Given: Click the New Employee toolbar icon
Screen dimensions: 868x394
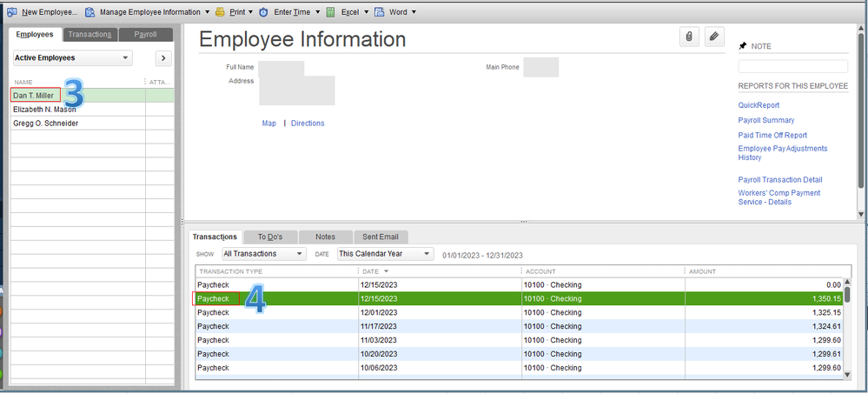Looking at the screenshot, I should tap(11, 11).
